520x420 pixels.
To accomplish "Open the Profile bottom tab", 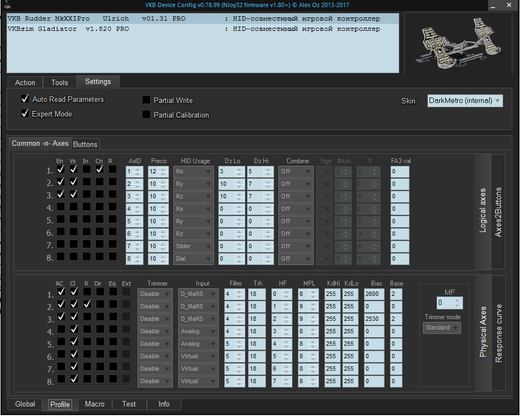I will pos(60,404).
